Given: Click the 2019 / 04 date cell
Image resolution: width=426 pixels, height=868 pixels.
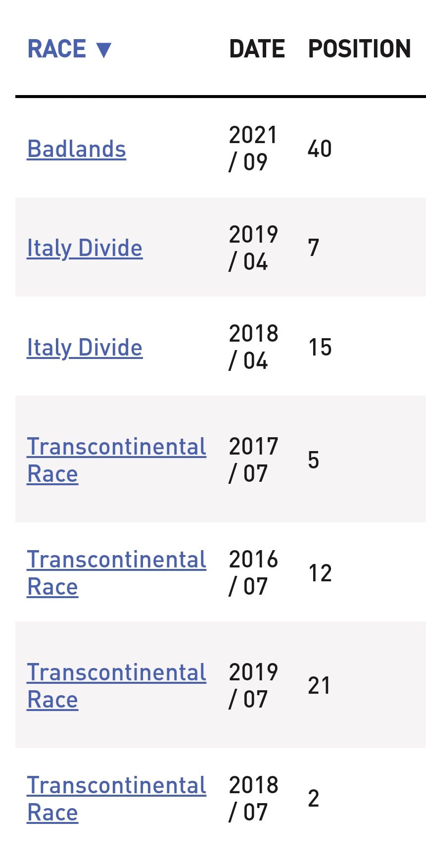Looking at the screenshot, I should click(253, 248).
